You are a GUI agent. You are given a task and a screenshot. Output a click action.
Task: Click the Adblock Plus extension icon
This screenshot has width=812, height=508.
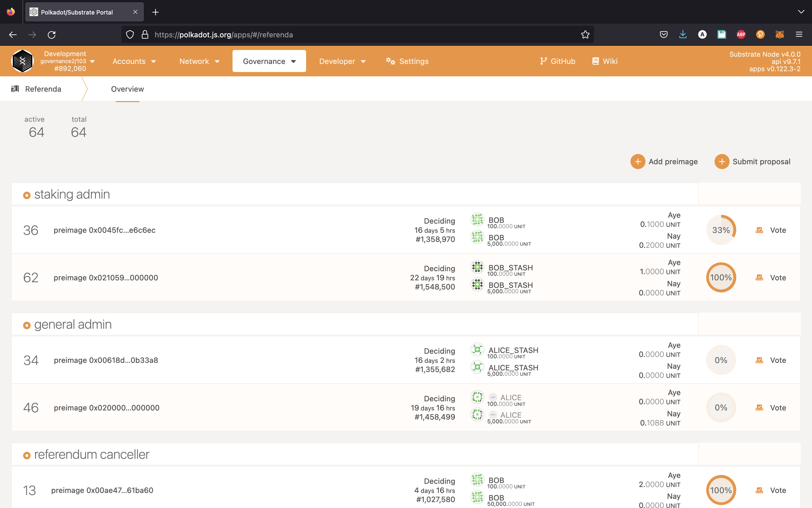[x=741, y=34]
